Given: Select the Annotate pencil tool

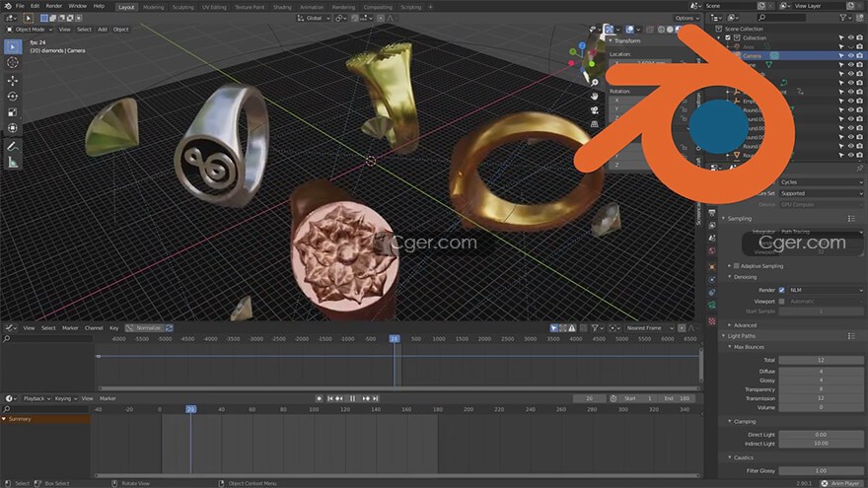Looking at the screenshot, I should [x=12, y=147].
